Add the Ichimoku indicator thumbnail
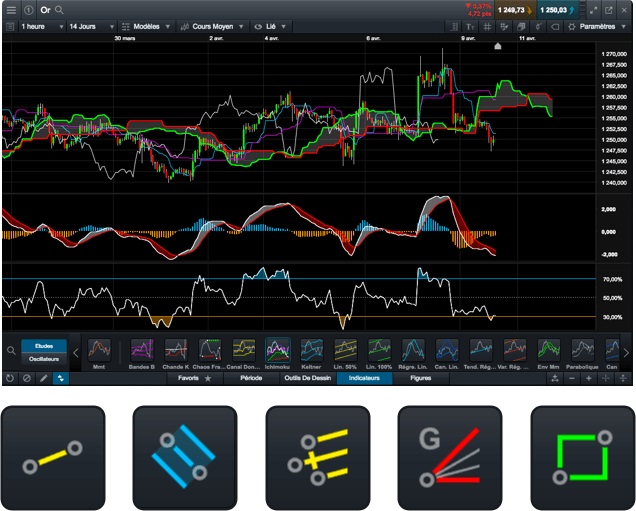This screenshot has height=511, width=636. [278, 352]
